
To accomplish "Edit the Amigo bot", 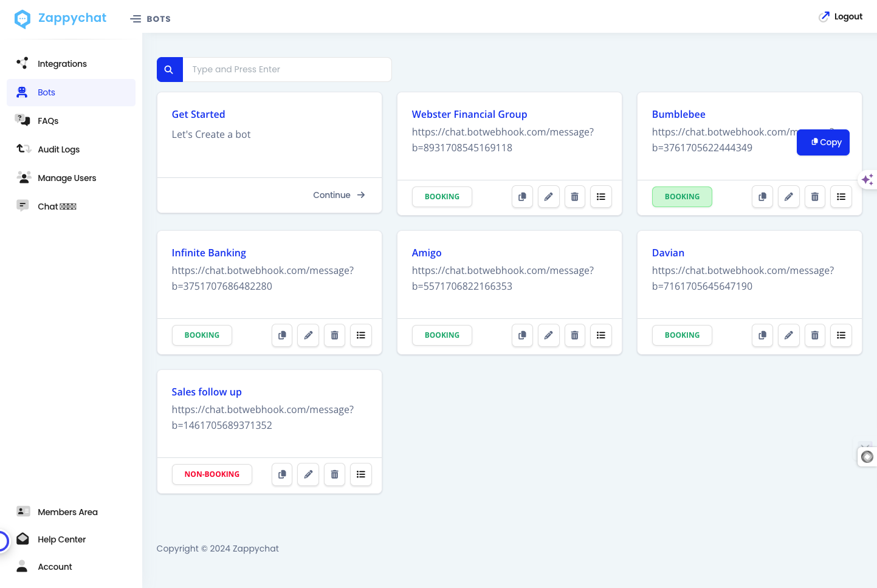I will [548, 335].
